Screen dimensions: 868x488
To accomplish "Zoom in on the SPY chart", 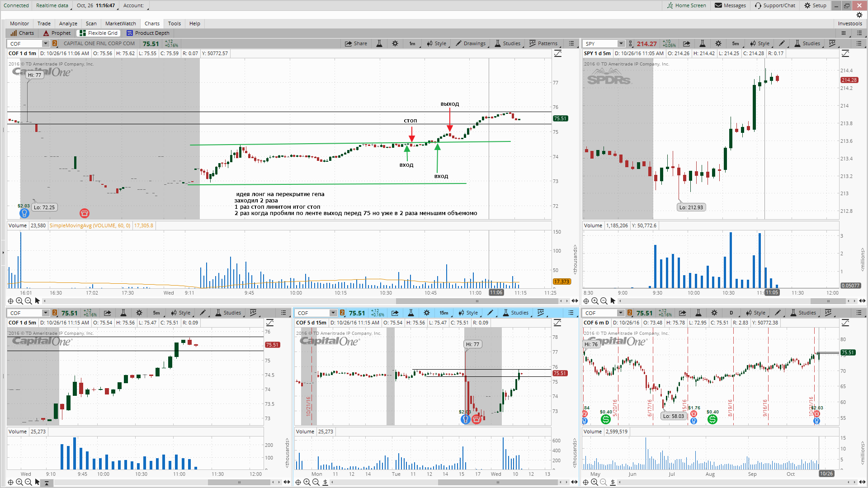I will point(595,301).
